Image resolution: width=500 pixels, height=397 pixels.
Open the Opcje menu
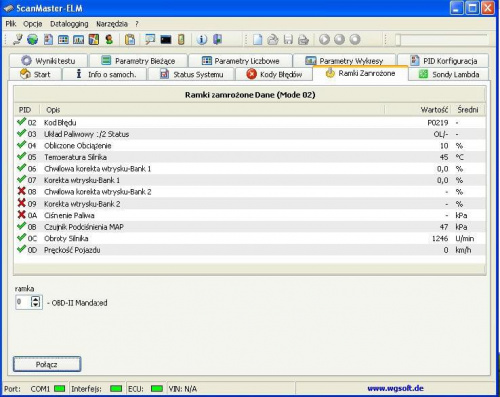tap(33, 24)
